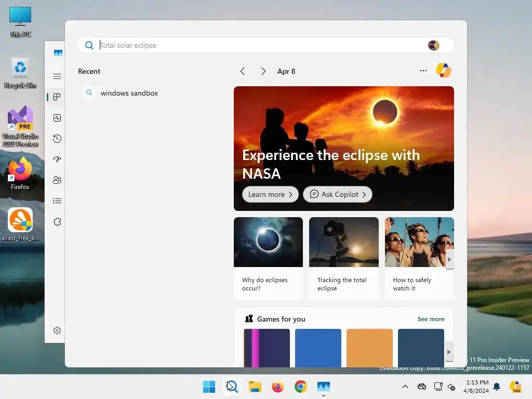Go to next day highlight arrow

coord(263,71)
